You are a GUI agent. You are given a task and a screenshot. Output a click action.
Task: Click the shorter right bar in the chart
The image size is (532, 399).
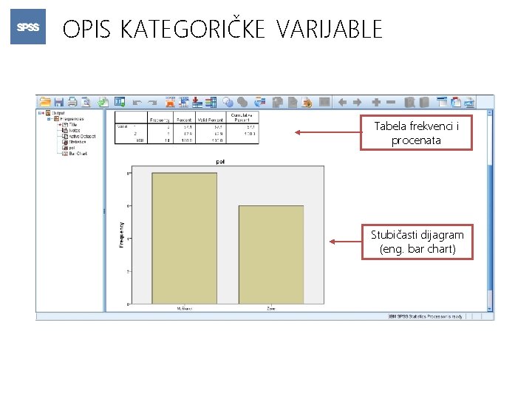(271, 254)
